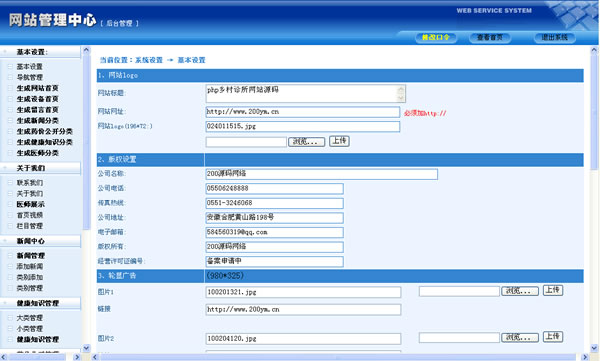Click the 公司地址 input field

274,217
